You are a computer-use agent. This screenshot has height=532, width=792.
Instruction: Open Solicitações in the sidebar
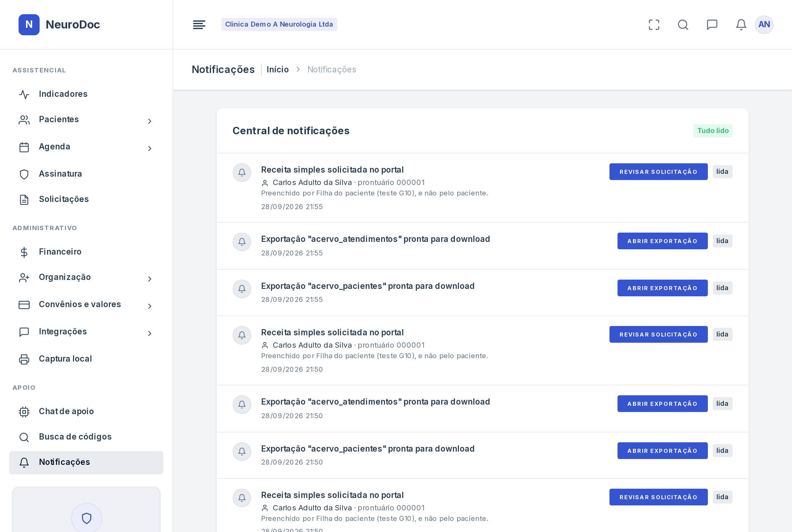[86, 199]
